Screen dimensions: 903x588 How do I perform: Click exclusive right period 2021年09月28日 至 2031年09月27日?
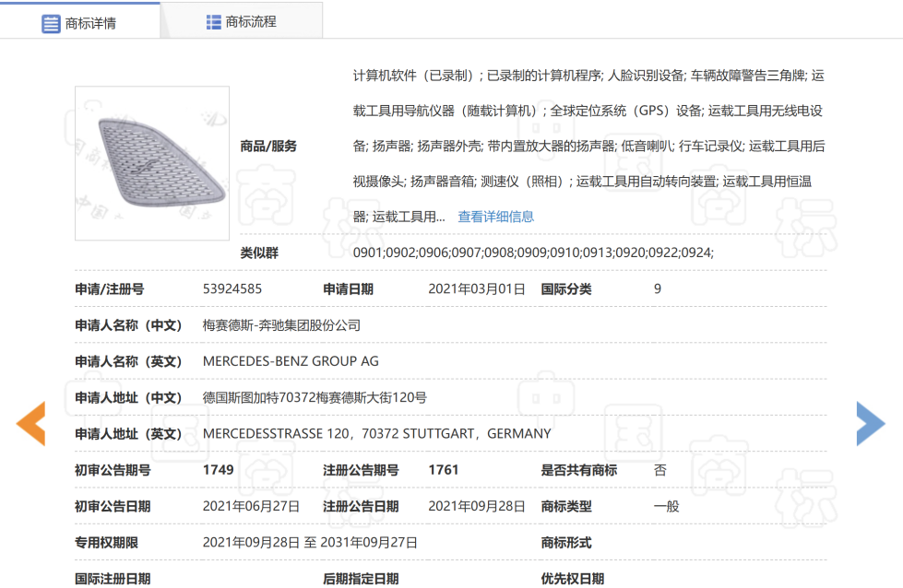coord(310,543)
